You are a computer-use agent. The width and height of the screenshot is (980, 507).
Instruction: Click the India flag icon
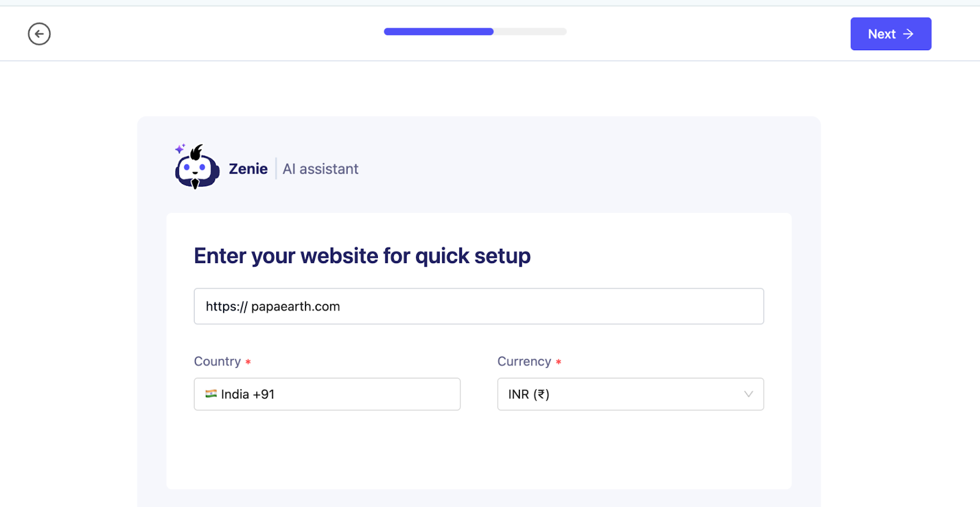click(x=211, y=394)
